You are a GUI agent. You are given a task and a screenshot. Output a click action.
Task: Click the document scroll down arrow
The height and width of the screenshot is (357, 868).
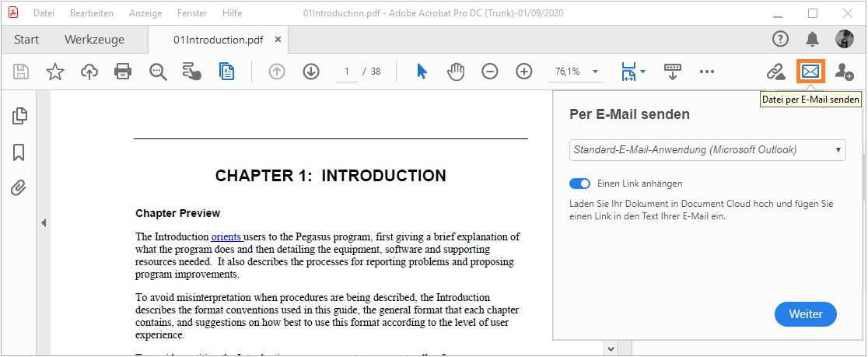[x=611, y=348]
